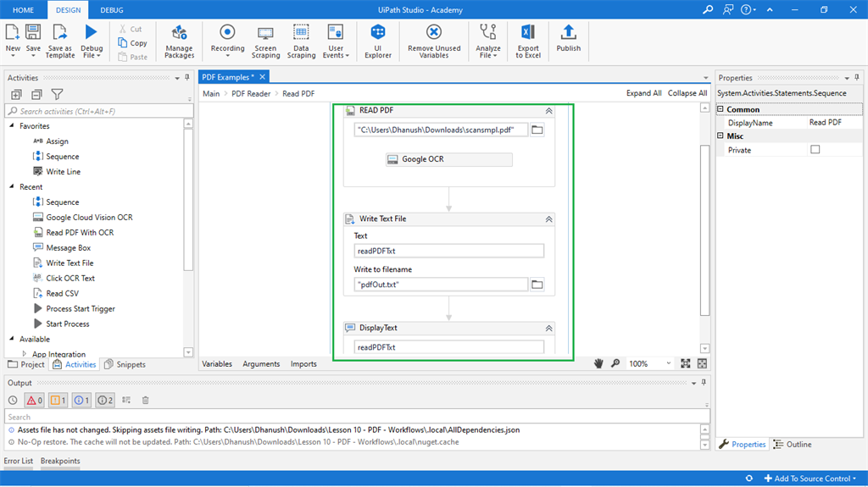This screenshot has width=868, height=487.
Task: Pin the Activities panel
Action: (x=187, y=77)
